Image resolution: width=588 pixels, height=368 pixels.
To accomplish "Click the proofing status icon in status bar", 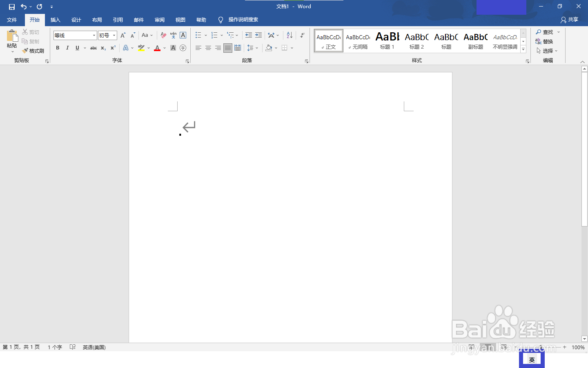I will [x=73, y=347].
